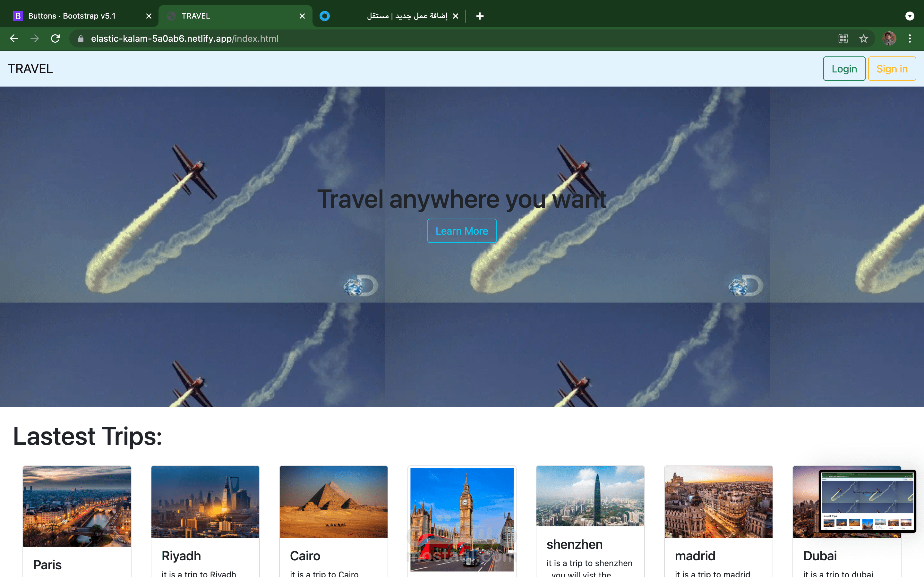Image resolution: width=924 pixels, height=577 pixels.
Task: Click the user profile avatar
Action: click(889, 38)
